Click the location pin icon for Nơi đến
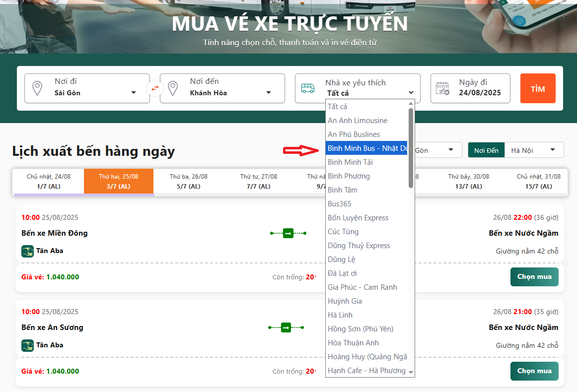 [173, 88]
